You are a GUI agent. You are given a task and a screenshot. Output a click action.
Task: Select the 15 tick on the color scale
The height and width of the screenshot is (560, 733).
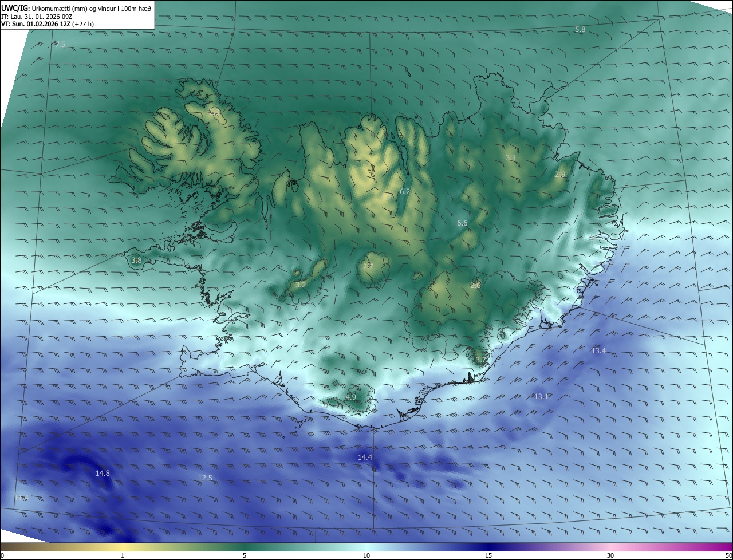488,555
